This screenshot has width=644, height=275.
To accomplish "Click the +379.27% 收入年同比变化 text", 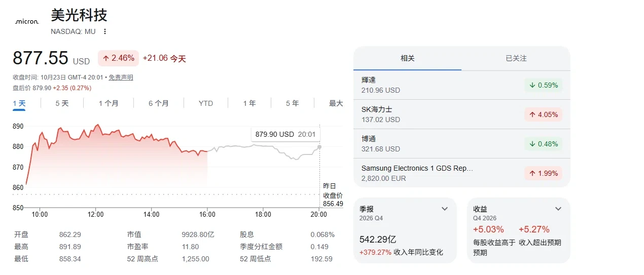I will point(401,252).
